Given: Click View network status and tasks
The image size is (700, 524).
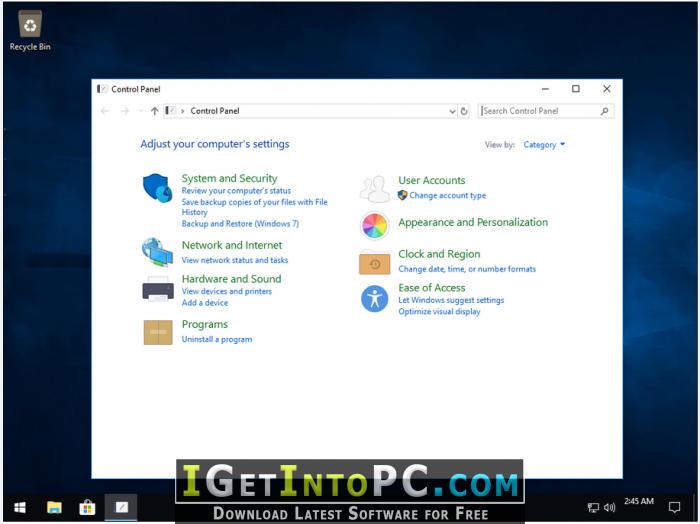Looking at the screenshot, I should [235, 260].
